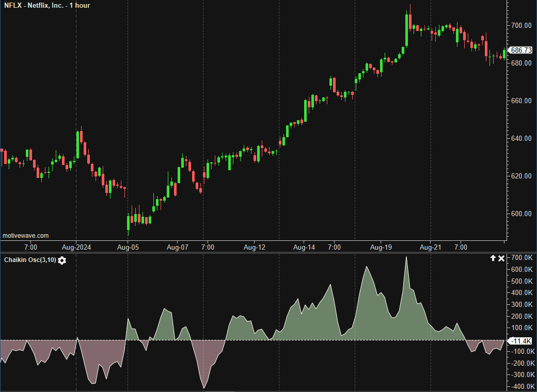This screenshot has width=537, height=392.
Task: Open Chaikin Oscillator settings gear
Action: (62, 260)
